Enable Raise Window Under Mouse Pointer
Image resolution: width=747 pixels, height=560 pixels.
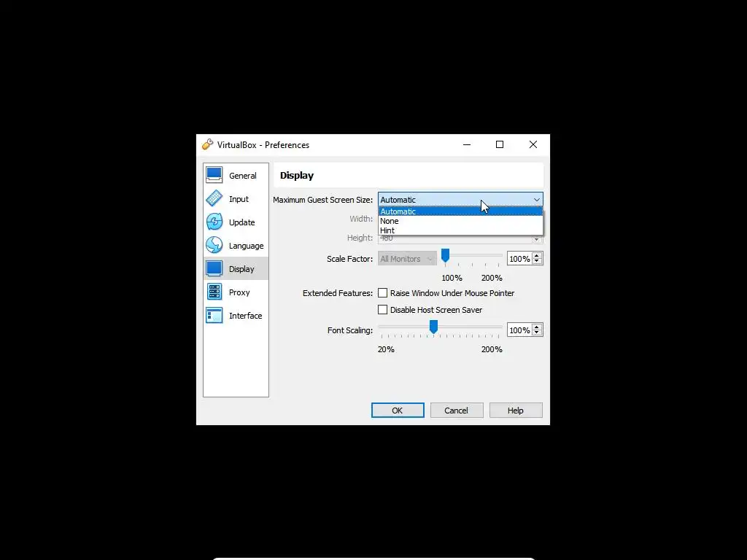(x=382, y=293)
